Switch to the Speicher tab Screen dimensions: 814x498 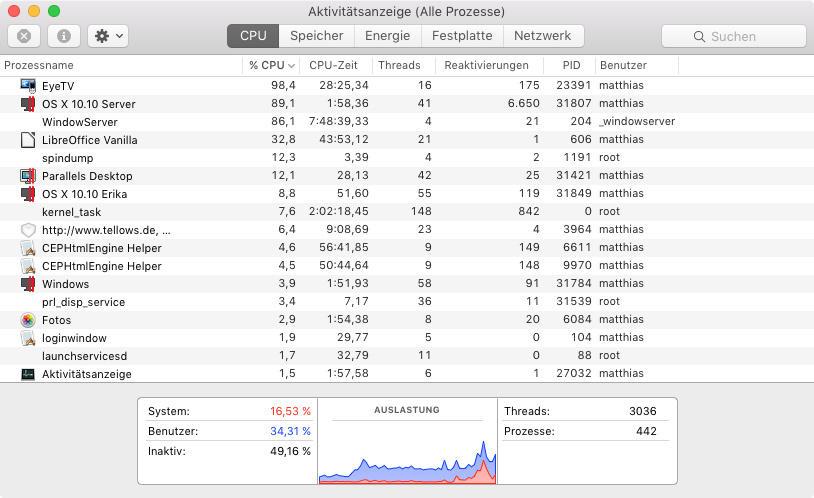coord(317,36)
